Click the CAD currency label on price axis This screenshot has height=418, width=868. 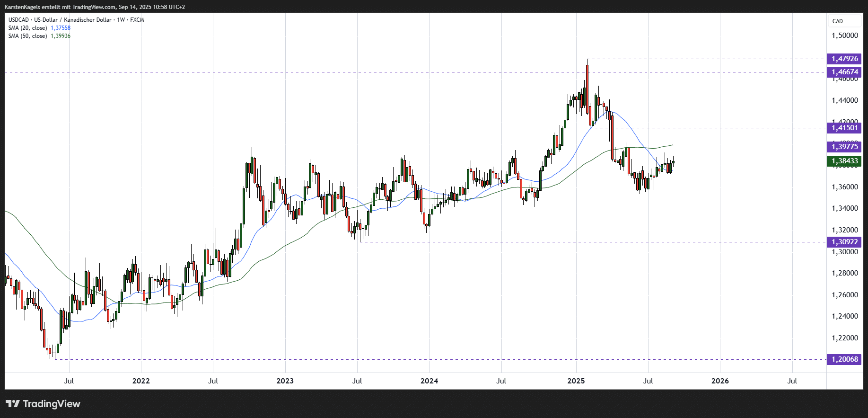point(838,21)
